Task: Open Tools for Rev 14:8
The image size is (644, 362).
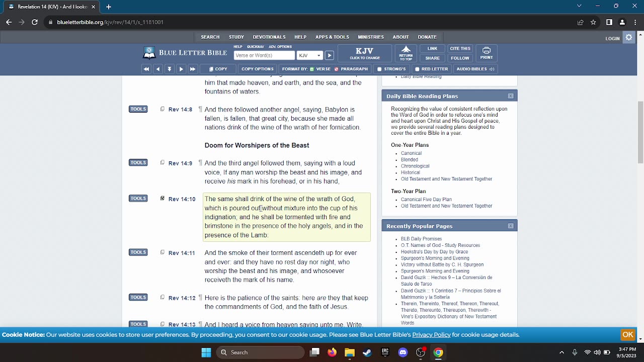Action: click(x=138, y=109)
